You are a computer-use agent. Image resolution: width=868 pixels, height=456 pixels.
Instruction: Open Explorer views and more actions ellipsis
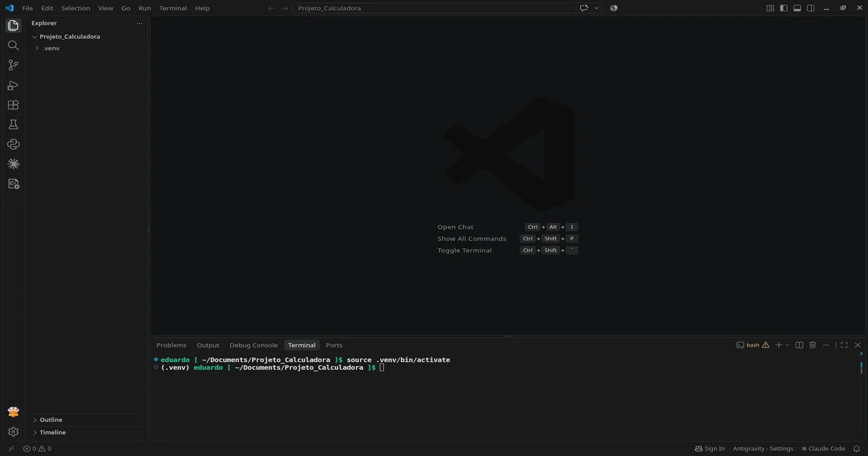140,23
